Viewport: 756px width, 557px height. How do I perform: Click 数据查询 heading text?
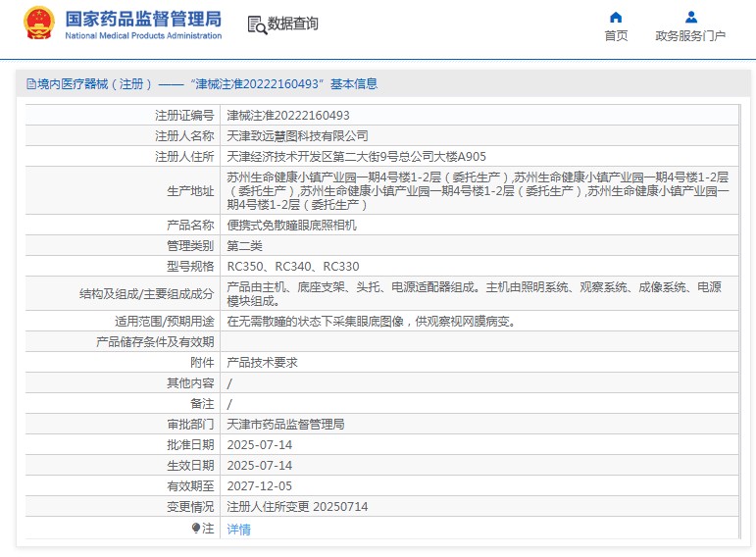pyautogui.click(x=292, y=24)
